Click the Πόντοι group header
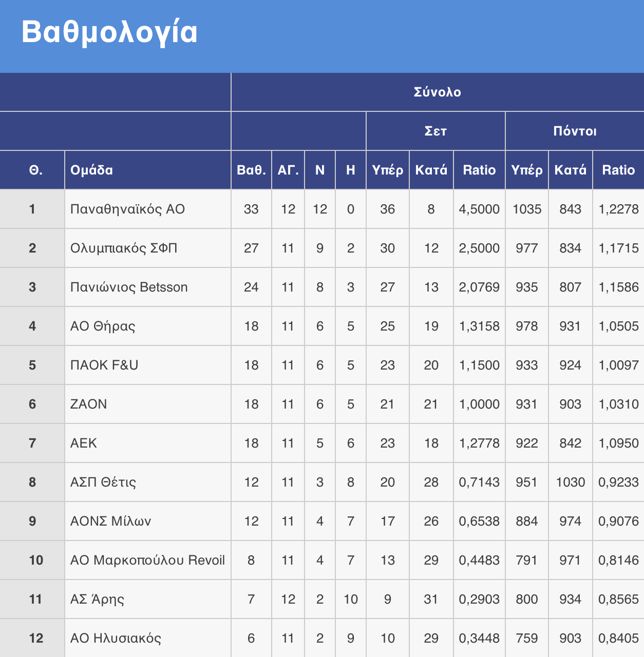The image size is (644, 657). click(575, 131)
